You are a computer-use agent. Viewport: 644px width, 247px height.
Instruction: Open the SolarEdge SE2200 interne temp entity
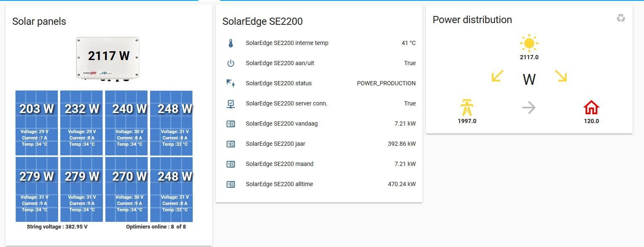click(x=287, y=43)
